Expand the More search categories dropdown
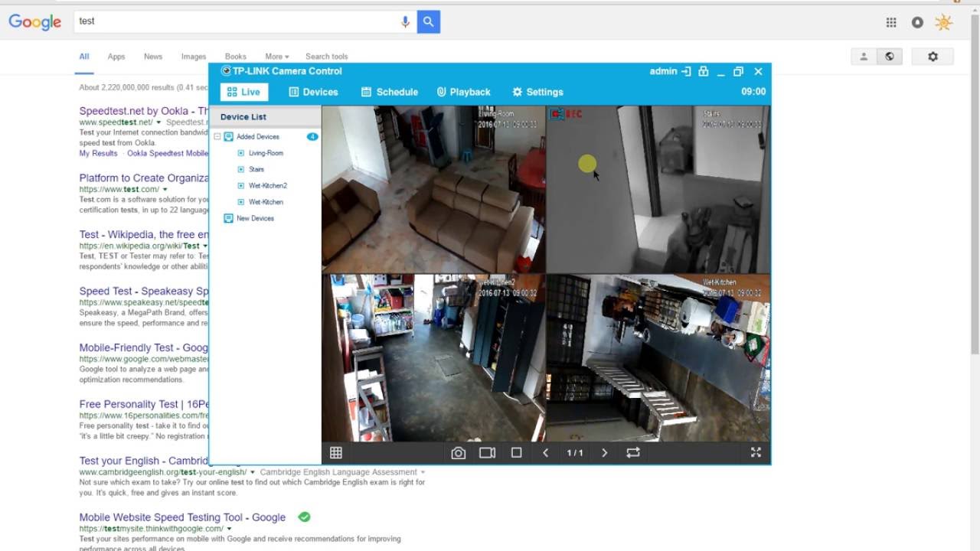 coord(277,57)
